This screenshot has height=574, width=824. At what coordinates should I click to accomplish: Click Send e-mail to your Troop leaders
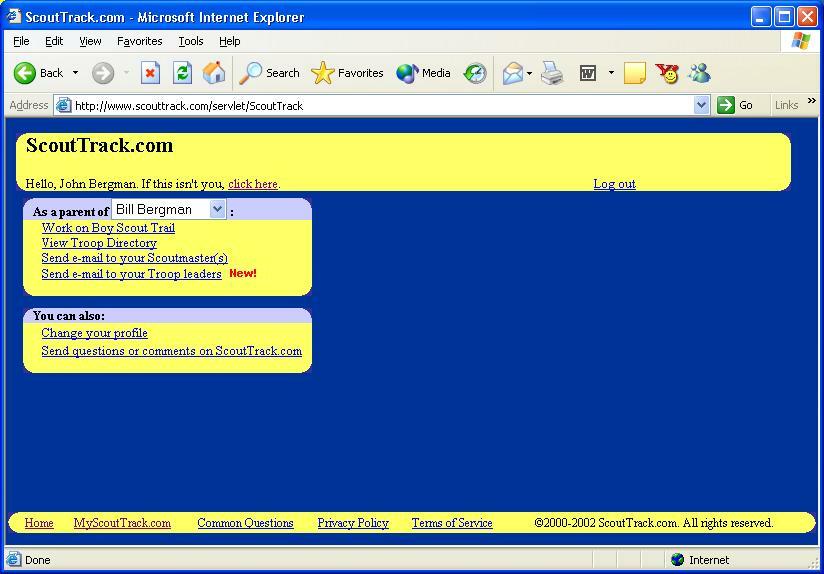click(x=131, y=274)
